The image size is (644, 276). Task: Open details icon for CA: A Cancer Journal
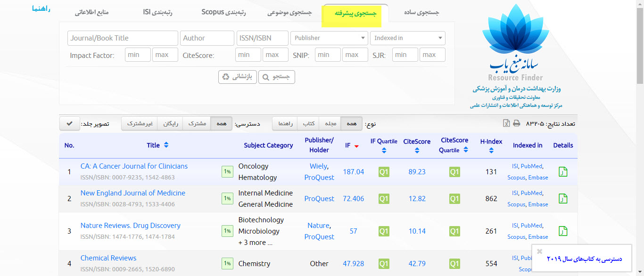coord(563,172)
